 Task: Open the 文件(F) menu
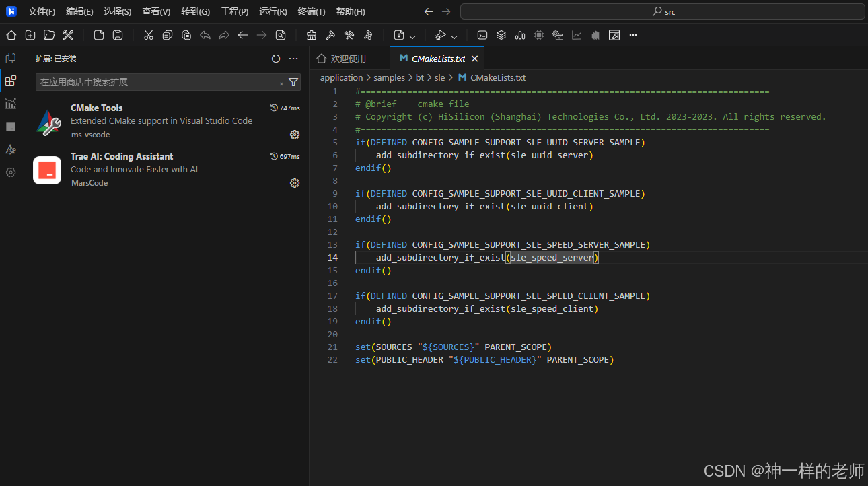[x=41, y=11]
